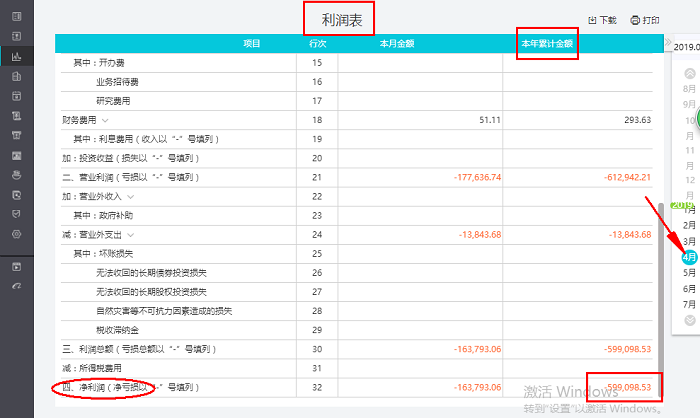The width and height of the screenshot is (700, 418).
Task: Collapse the period panel with double chevron
Action: (668, 42)
